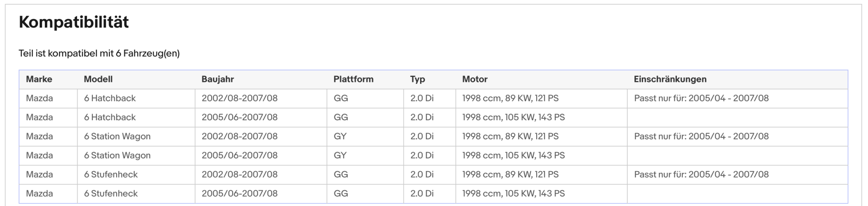Select '6 Stufenheck' in the 105 KW row

click(x=111, y=193)
